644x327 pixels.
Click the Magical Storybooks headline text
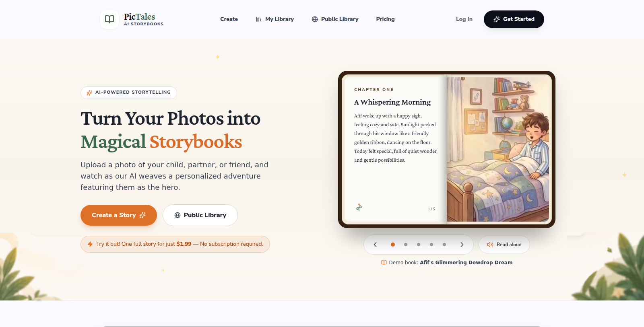(x=161, y=142)
